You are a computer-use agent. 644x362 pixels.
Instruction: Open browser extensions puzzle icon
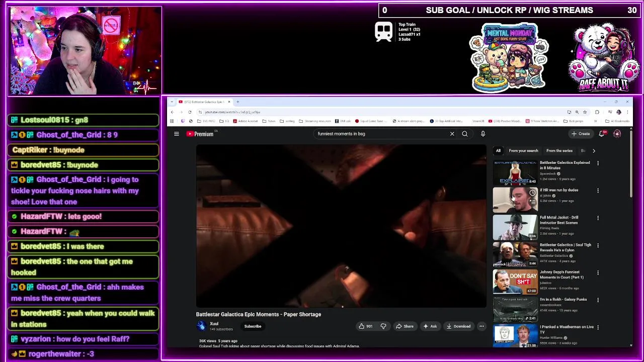(597, 112)
